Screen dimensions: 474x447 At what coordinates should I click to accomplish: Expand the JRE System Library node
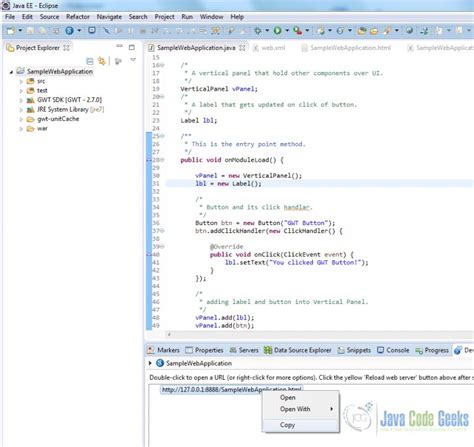[x=21, y=110]
